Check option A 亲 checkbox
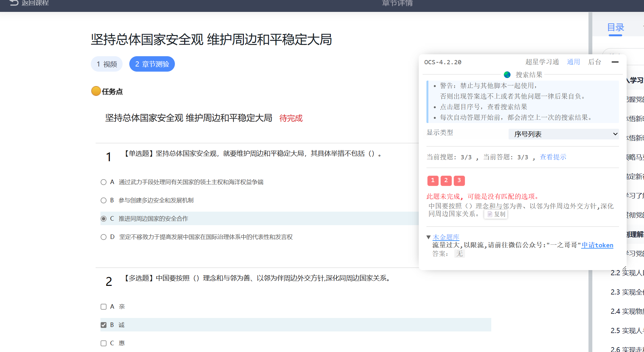This screenshot has width=644, height=352. 103,307
